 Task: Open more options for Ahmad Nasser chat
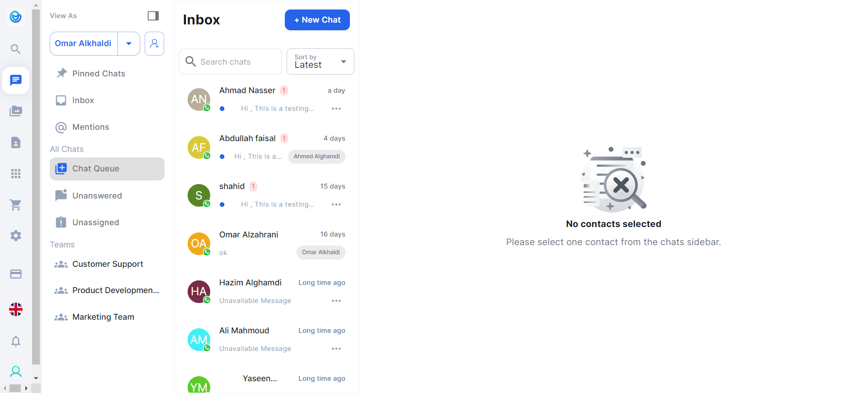[336, 109]
